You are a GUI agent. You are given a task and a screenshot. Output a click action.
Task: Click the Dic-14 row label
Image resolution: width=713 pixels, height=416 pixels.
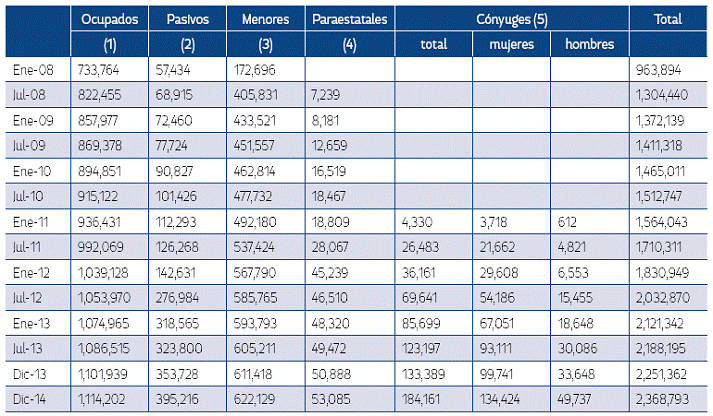point(38,402)
